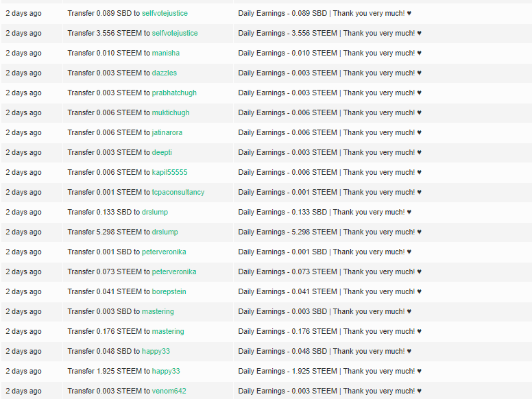The image size is (532, 399).
Task: Open mastering link in 0.176 STEEM transfer
Action: point(168,332)
